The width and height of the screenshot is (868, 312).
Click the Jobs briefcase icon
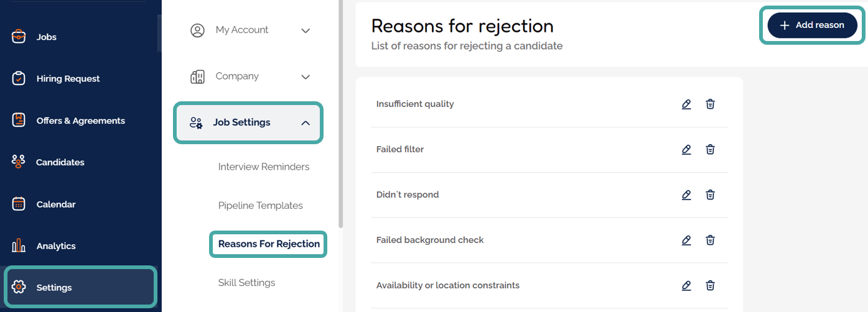(x=19, y=37)
